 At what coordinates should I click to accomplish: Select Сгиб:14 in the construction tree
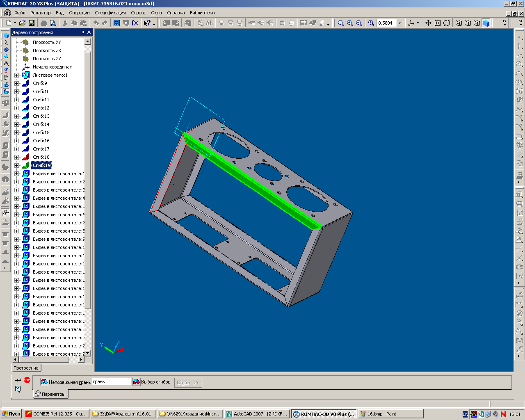41,124
